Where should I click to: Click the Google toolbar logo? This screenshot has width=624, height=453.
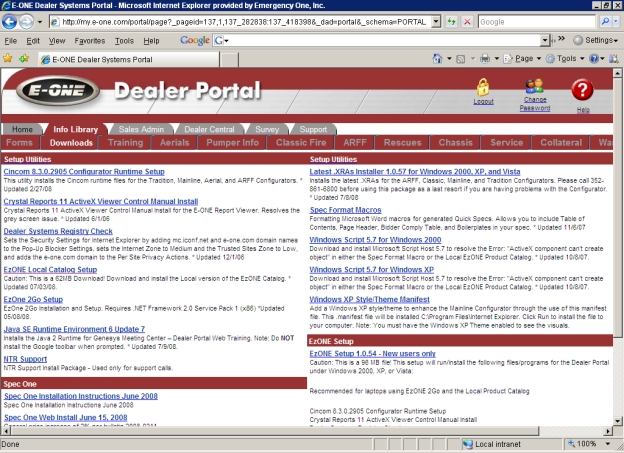point(195,40)
